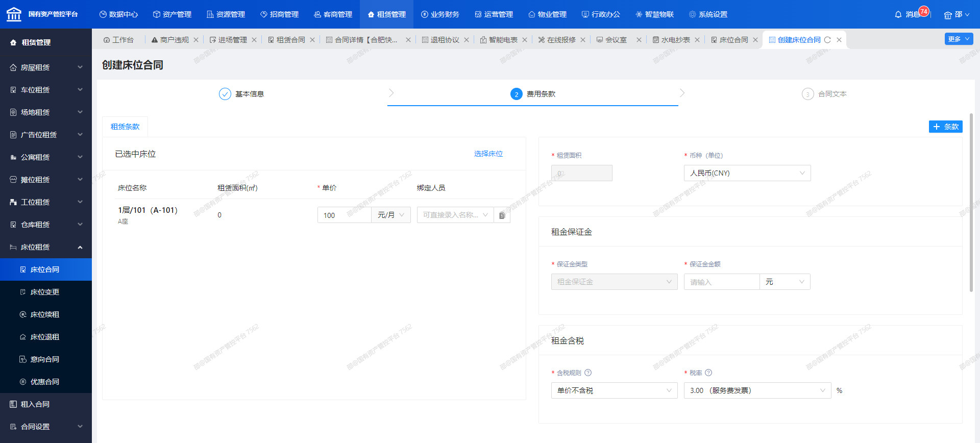980x443 pixels.
Task: Open the 数据中心 top menu
Action: (x=118, y=14)
